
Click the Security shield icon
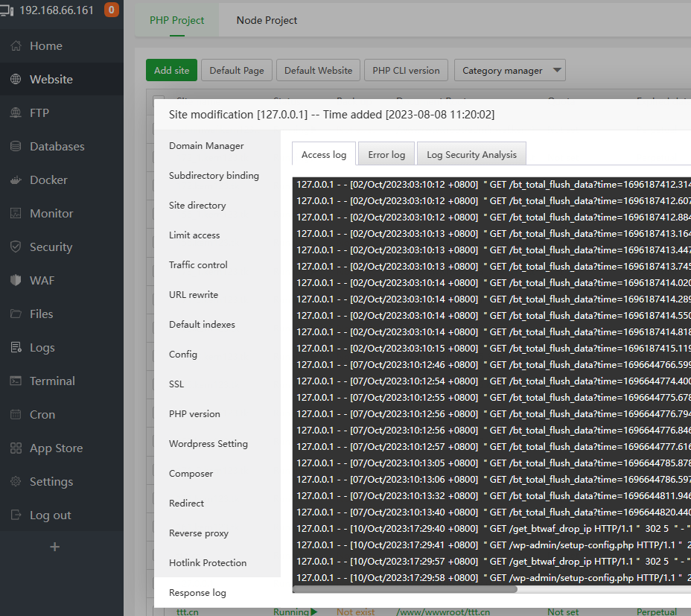(16, 247)
